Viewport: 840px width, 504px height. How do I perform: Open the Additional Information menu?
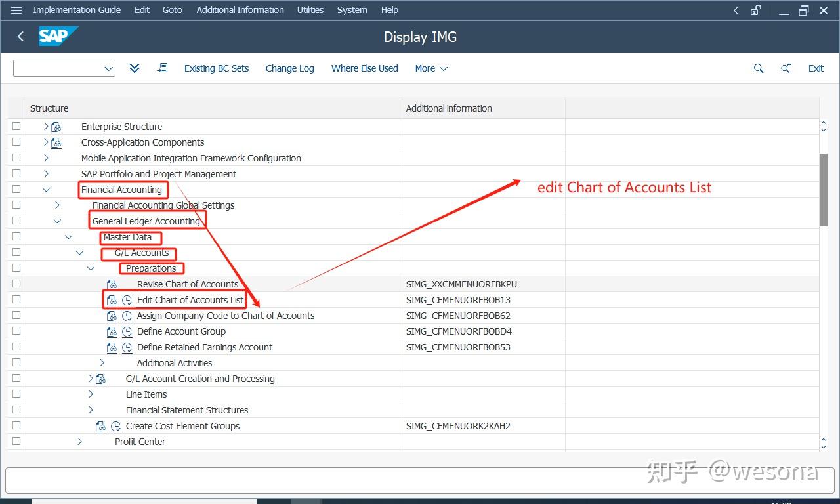(x=240, y=10)
